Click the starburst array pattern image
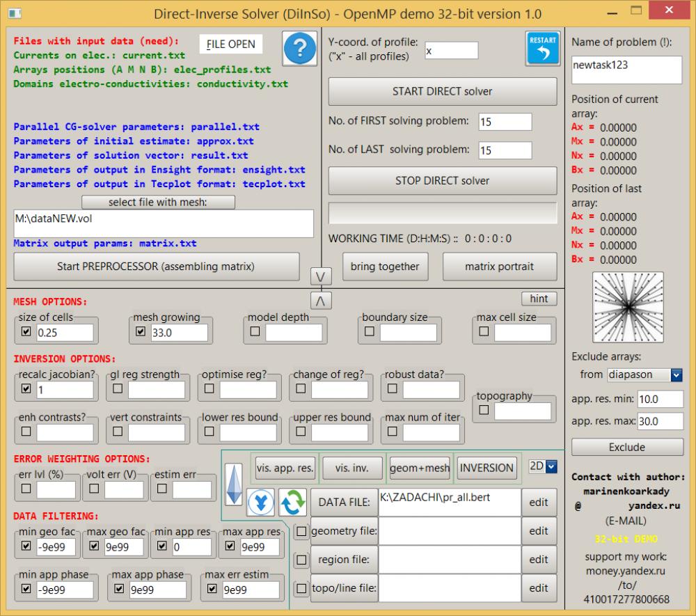The height and width of the screenshot is (616, 696). coord(626,306)
